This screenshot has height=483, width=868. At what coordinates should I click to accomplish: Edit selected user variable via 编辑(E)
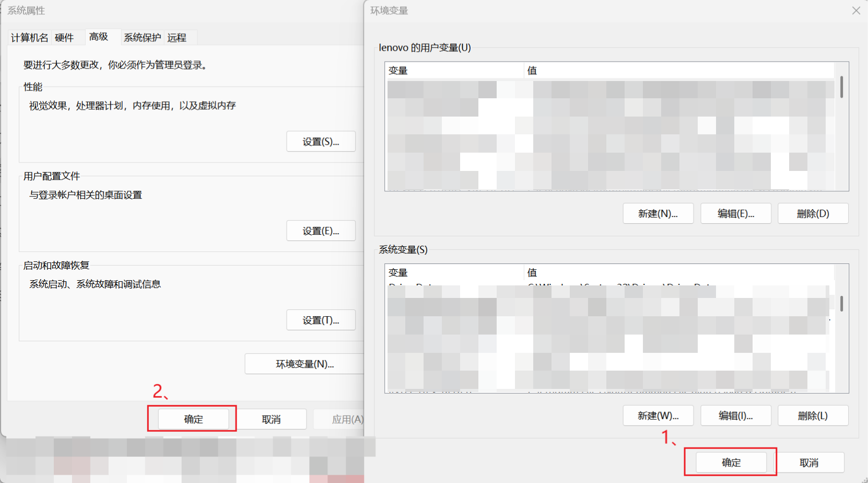pos(735,213)
